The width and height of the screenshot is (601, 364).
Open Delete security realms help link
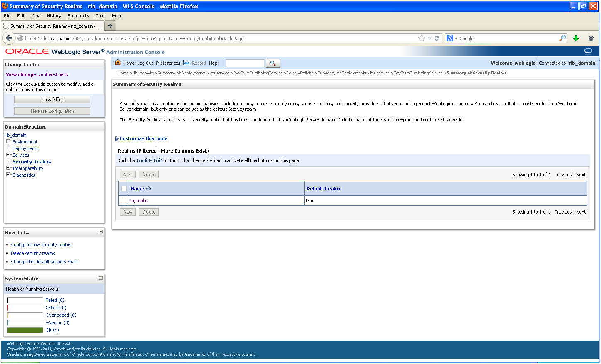(x=33, y=253)
